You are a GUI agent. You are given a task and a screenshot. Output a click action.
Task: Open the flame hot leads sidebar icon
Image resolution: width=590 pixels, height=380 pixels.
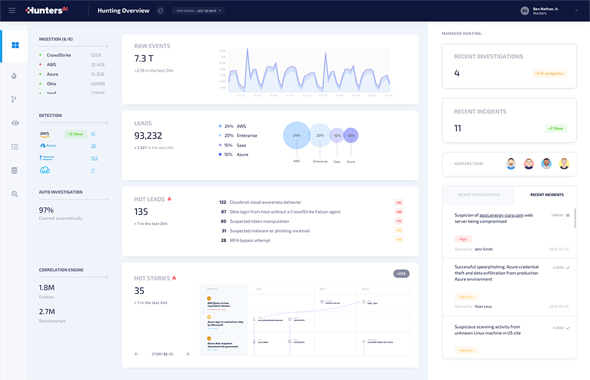(x=14, y=76)
